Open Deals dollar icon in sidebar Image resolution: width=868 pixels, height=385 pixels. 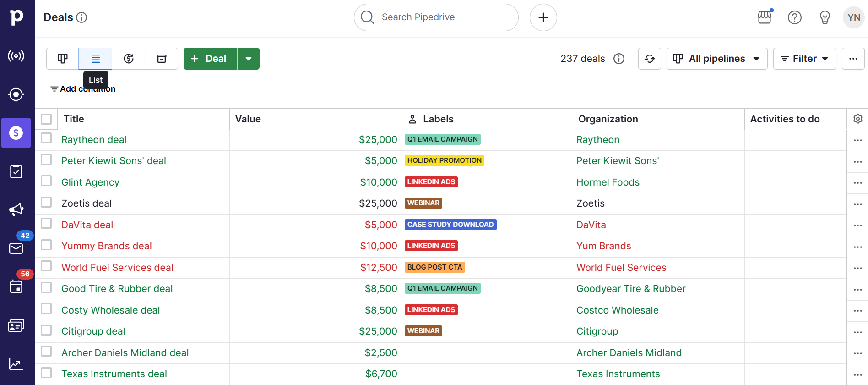[x=16, y=133]
